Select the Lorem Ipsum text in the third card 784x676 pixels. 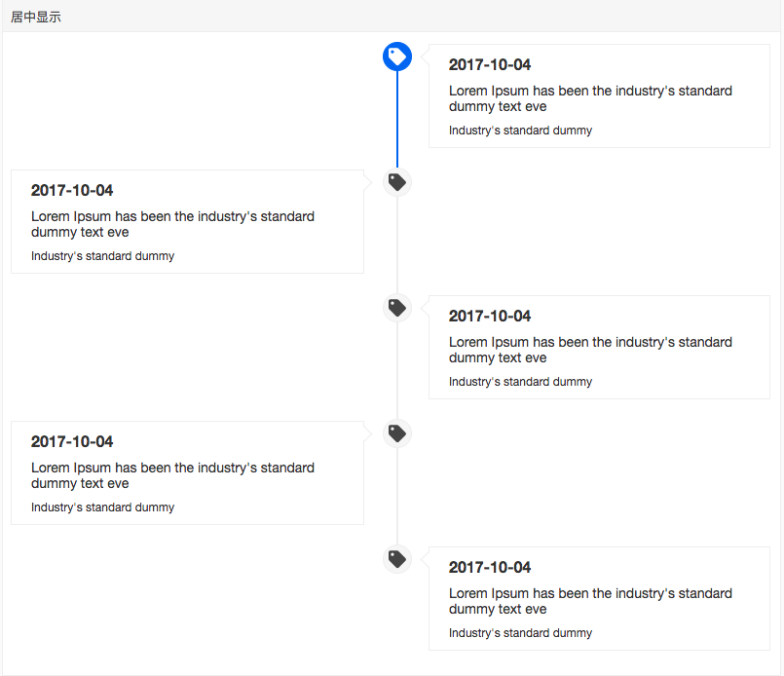[590, 350]
